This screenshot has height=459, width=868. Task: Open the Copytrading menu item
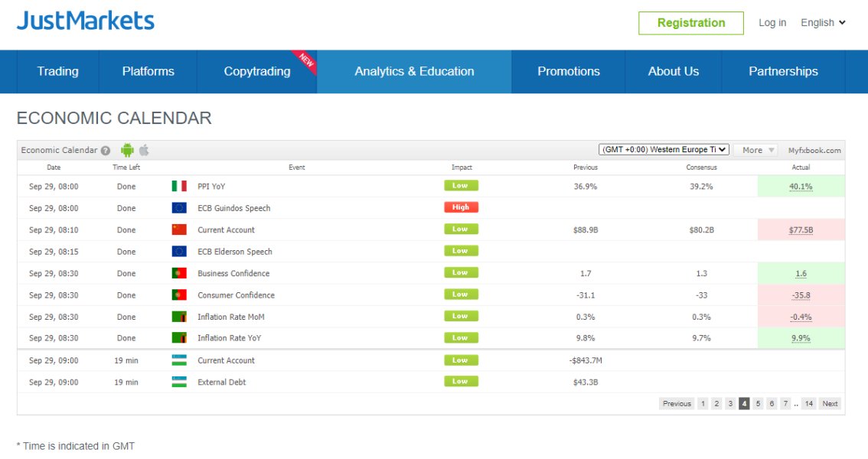(257, 72)
